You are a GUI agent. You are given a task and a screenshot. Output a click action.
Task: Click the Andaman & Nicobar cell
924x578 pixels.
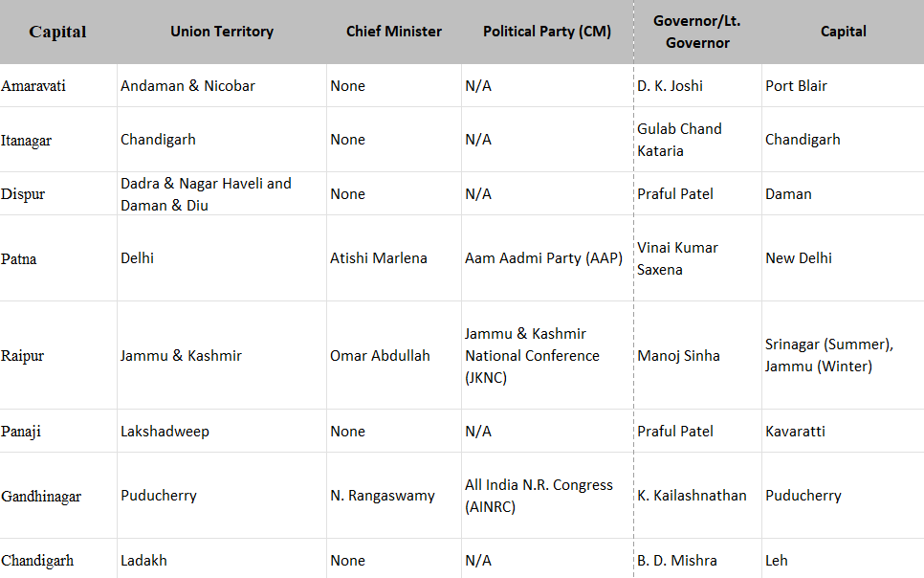tap(187, 86)
